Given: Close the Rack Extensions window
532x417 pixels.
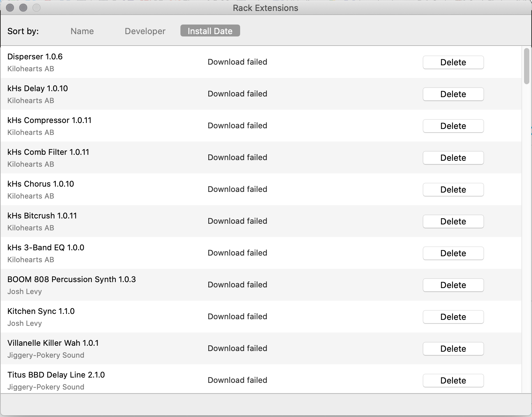Looking at the screenshot, I should tap(10, 8).
